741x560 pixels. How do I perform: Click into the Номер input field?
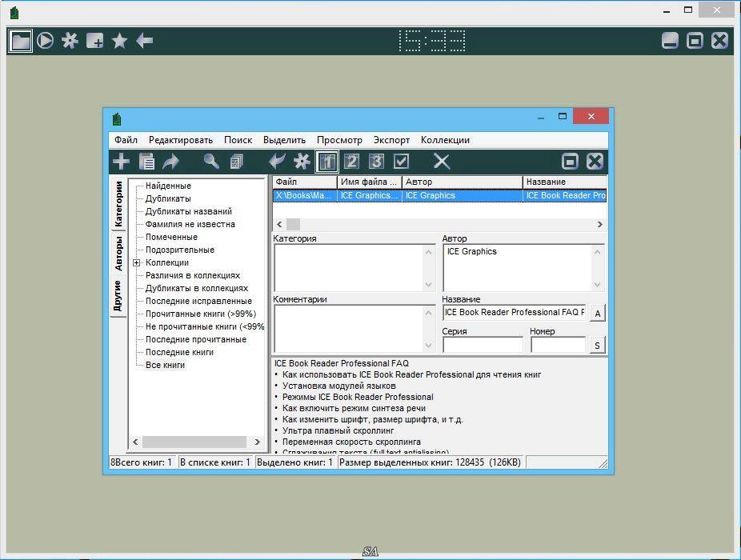[558, 345]
